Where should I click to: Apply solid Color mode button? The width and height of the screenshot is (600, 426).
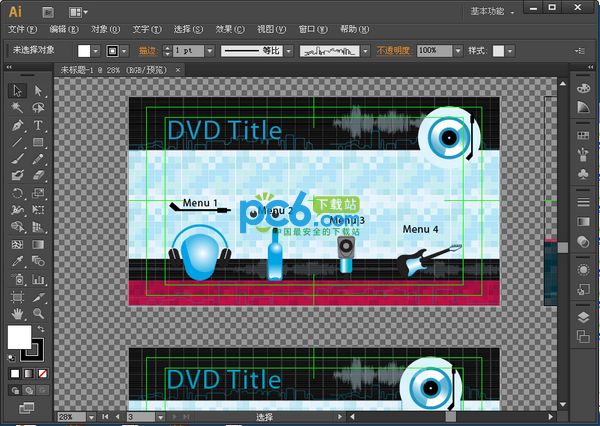(15, 373)
